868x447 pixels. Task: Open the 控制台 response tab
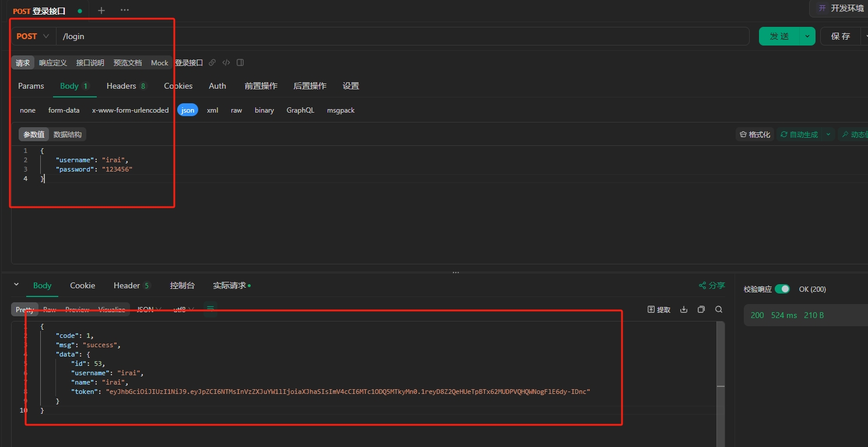(x=182, y=285)
